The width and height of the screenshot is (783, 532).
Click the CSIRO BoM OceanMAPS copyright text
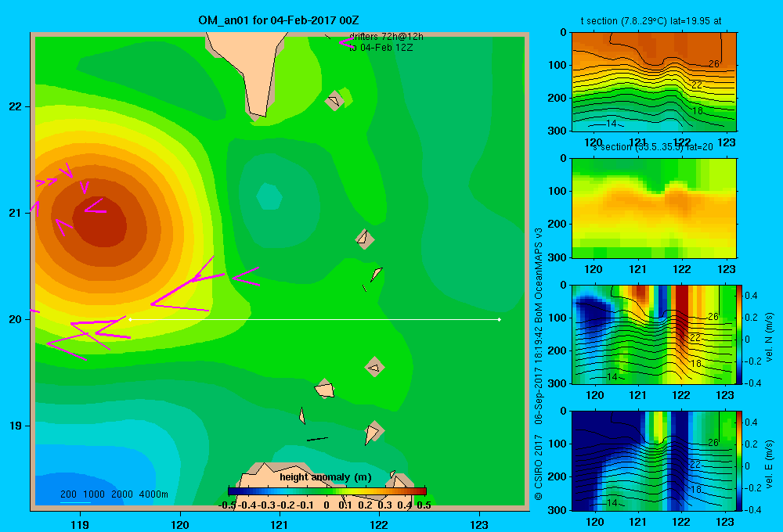coord(539,364)
